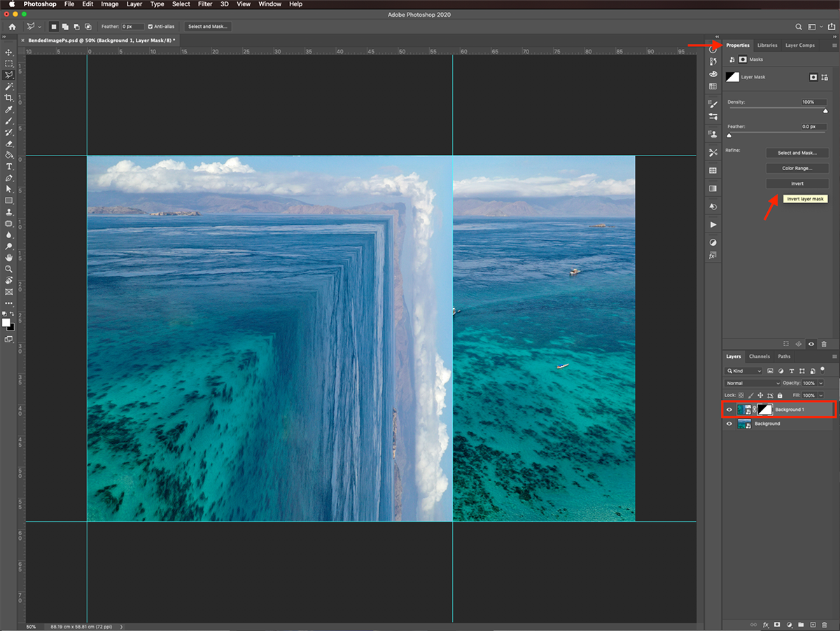840x631 pixels.
Task: Pick the Eyedropper tool
Action: coord(9,110)
